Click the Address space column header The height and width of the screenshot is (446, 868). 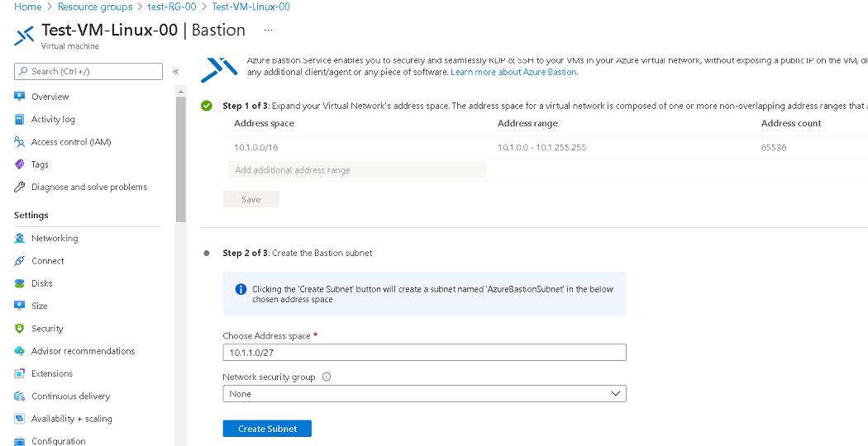tap(264, 123)
